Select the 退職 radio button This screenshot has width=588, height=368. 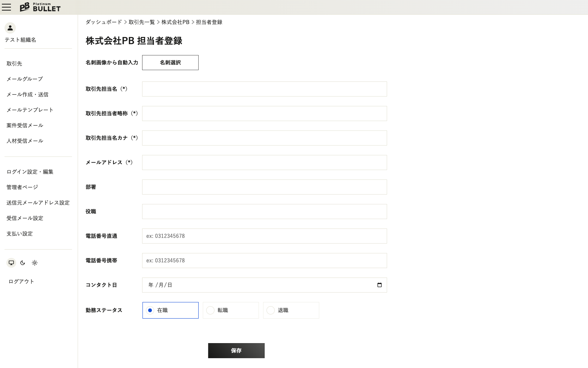(271, 310)
